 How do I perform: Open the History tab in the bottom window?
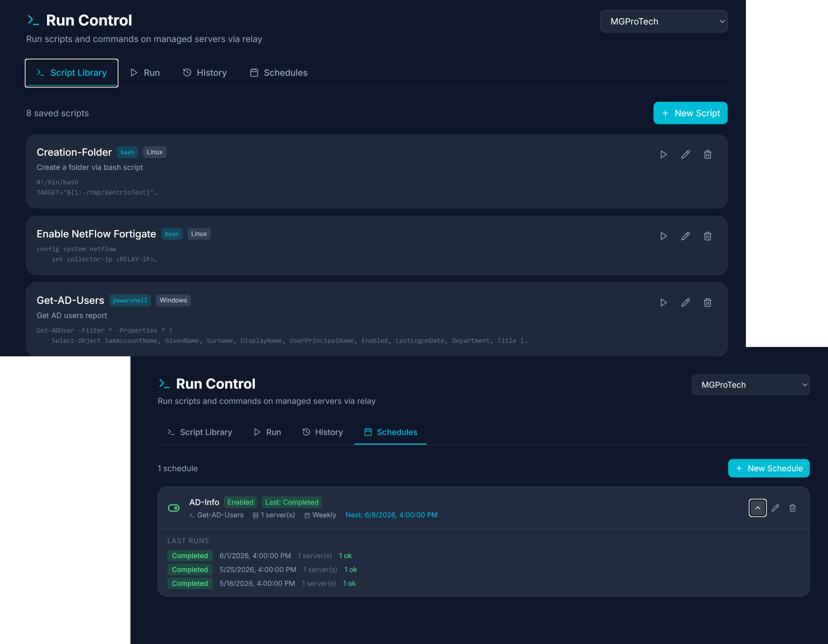[323, 432]
